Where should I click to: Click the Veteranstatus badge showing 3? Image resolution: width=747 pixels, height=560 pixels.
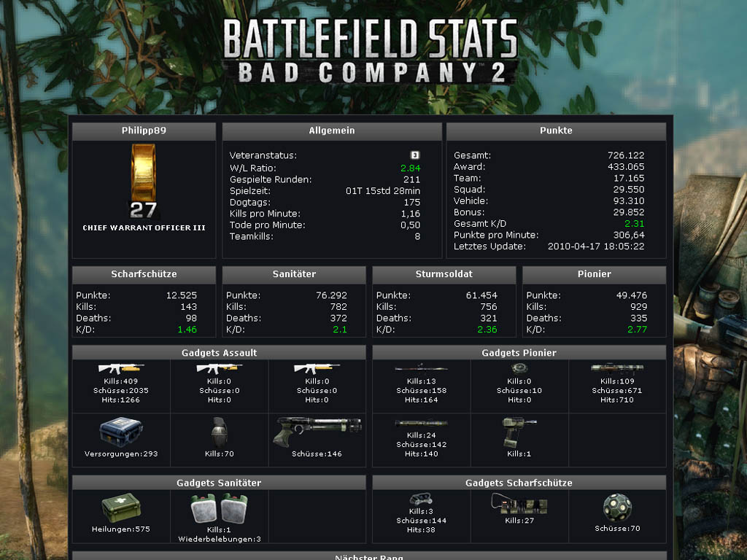[x=414, y=155]
